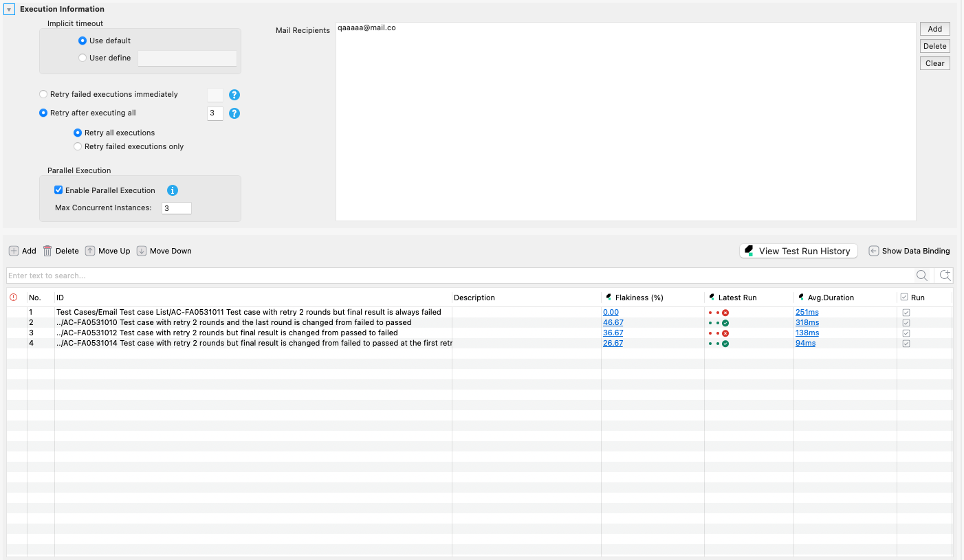Click Move Up toolbar item
Viewport: 964px width, 560px height.
tap(108, 251)
